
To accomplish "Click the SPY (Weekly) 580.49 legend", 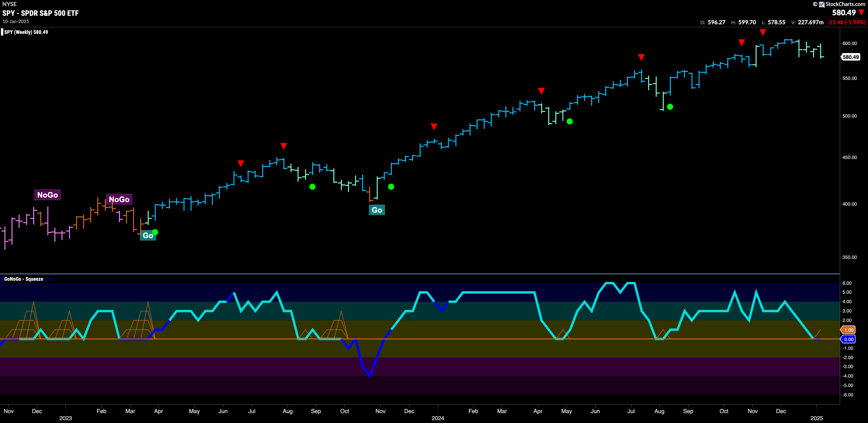I will 26,32.
